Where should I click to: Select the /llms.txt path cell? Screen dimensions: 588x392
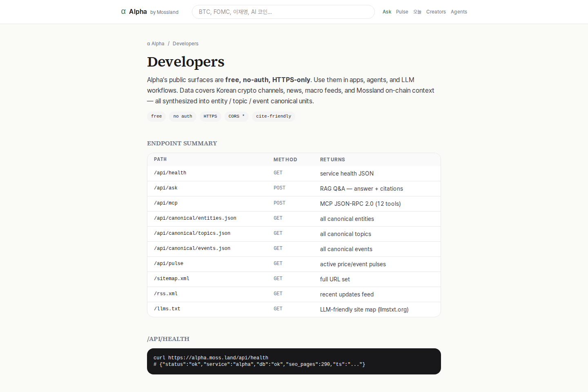(x=167, y=309)
